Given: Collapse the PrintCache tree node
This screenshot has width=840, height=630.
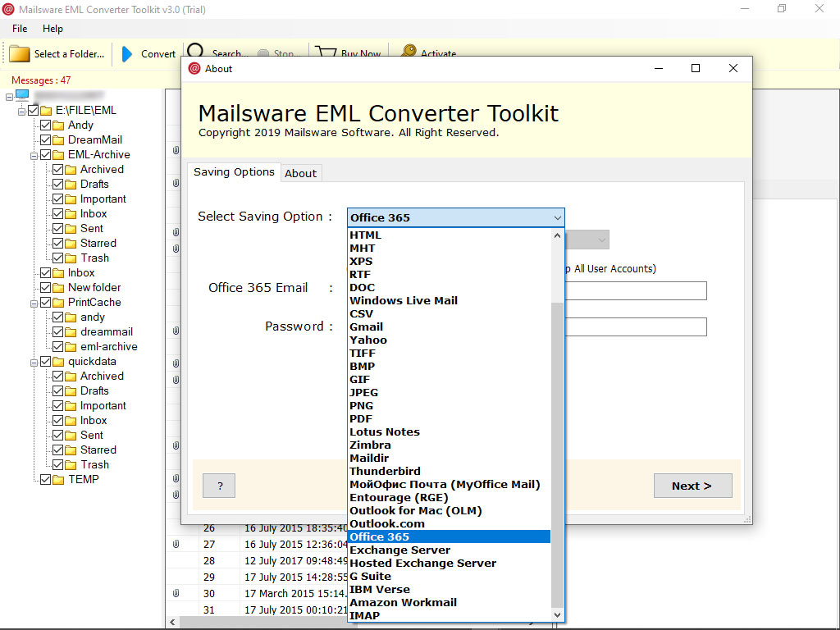Looking at the screenshot, I should tap(34, 304).
